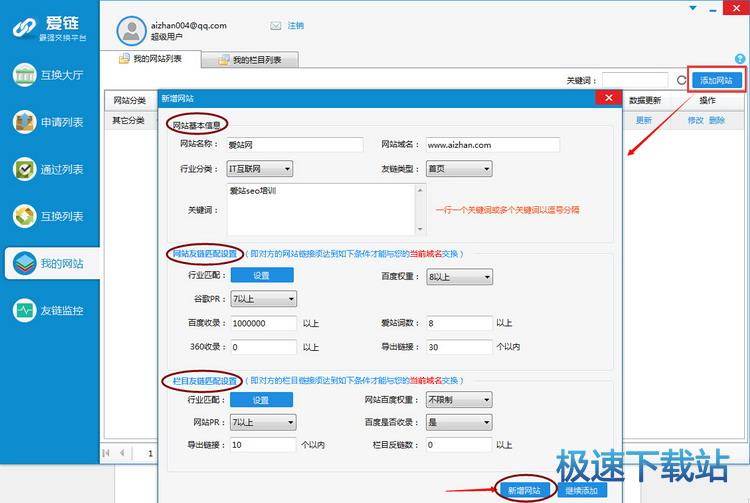Click the refresh icon beside keyword search
Viewport: 750px width, 503px height.
[x=681, y=80]
